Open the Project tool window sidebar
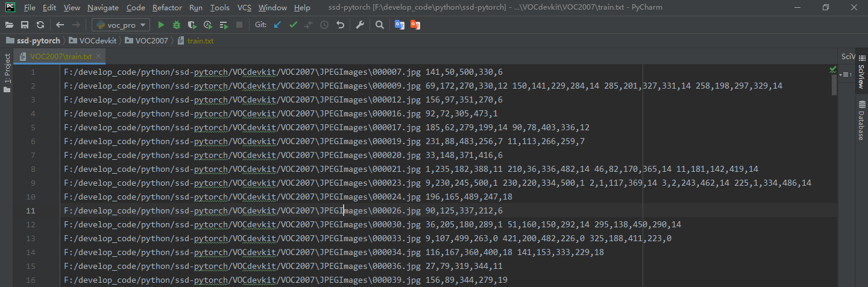Viewport: 868px width, 287px height. pos(7,73)
